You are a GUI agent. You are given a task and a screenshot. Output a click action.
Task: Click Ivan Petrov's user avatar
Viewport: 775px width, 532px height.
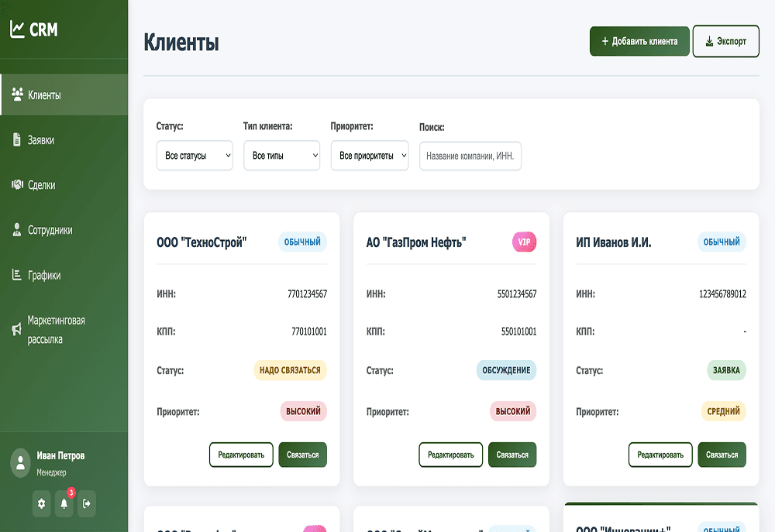click(x=20, y=463)
